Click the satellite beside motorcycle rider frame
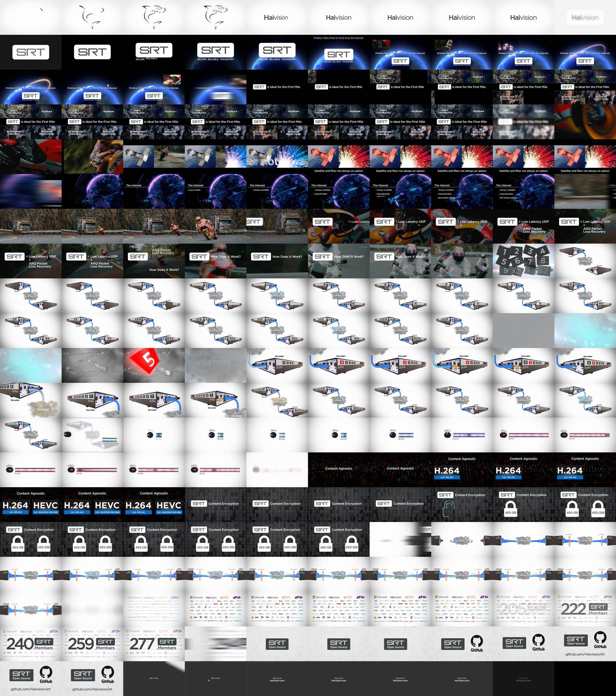This screenshot has height=696, width=616. (154, 157)
